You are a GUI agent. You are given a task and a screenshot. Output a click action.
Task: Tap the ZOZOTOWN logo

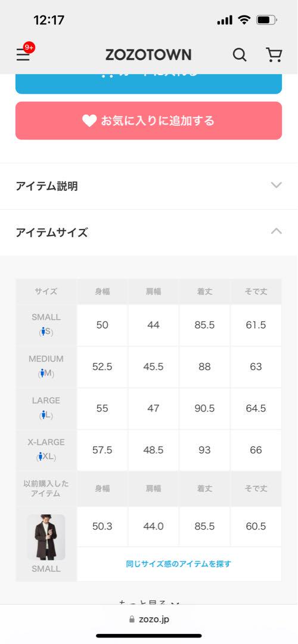pyautogui.click(x=148, y=55)
